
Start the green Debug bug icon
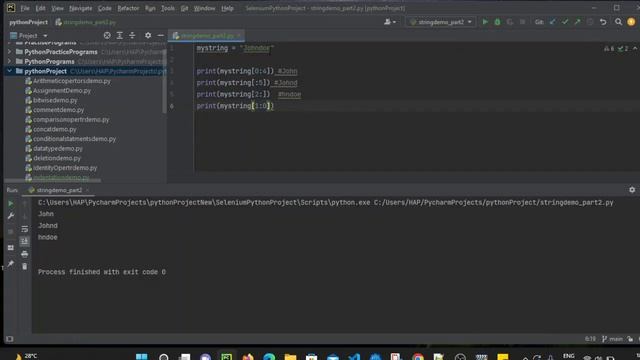pos(497,22)
